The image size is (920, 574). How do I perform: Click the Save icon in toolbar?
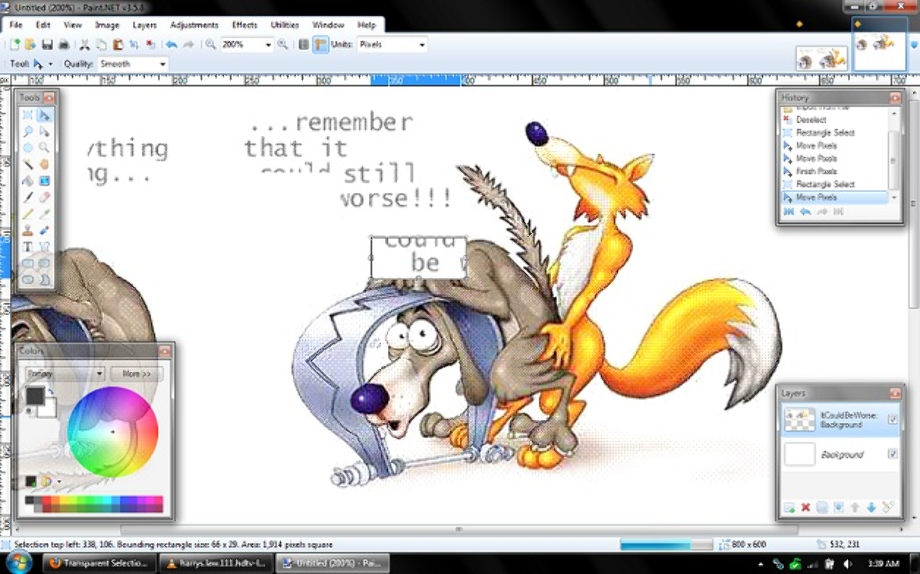[x=47, y=44]
